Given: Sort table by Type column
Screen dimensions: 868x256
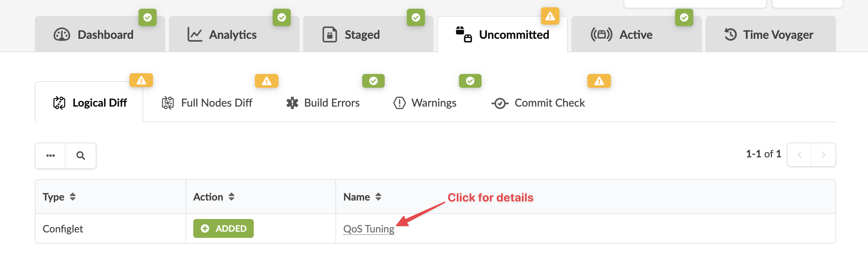Looking at the screenshot, I should [73, 197].
